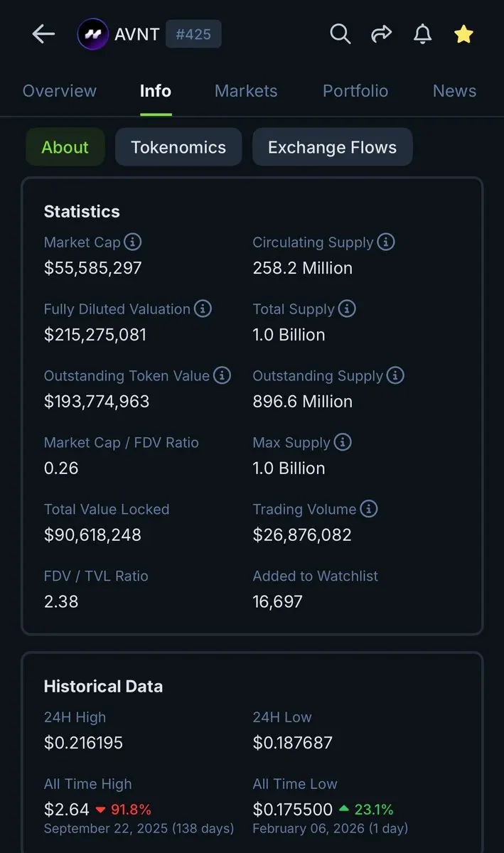Screen dimensions: 504x853
Task: Tap the back arrow icon
Action: (x=43, y=34)
